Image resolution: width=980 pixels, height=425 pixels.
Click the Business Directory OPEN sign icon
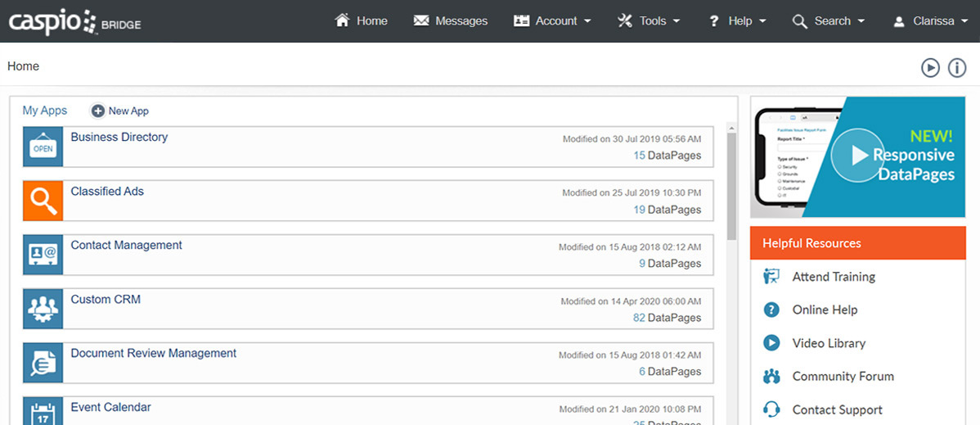(x=43, y=147)
